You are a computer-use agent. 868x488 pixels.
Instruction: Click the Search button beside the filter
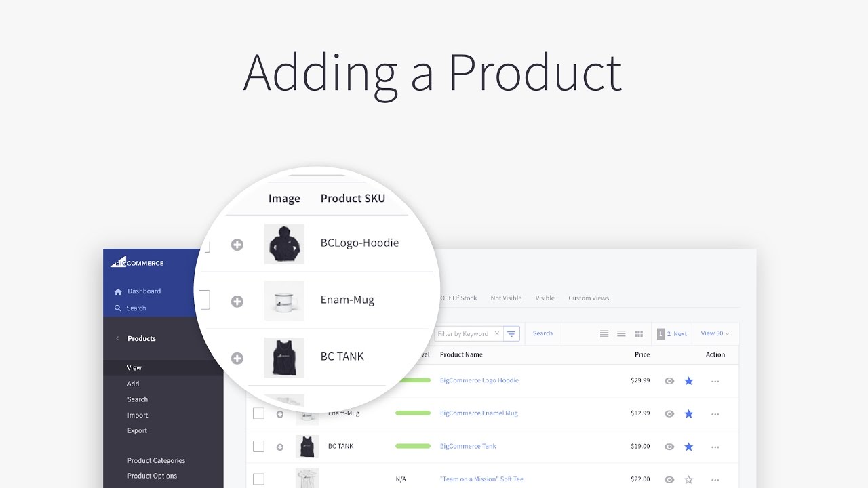pyautogui.click(x=542, y=333)
